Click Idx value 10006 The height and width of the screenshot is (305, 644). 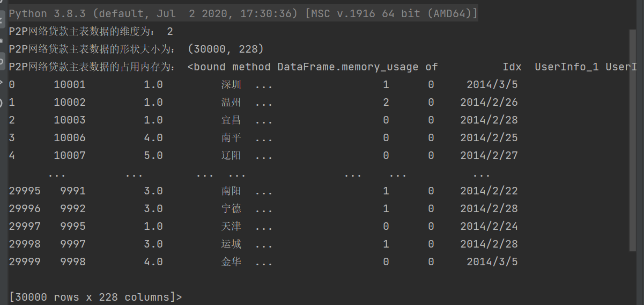69,138
